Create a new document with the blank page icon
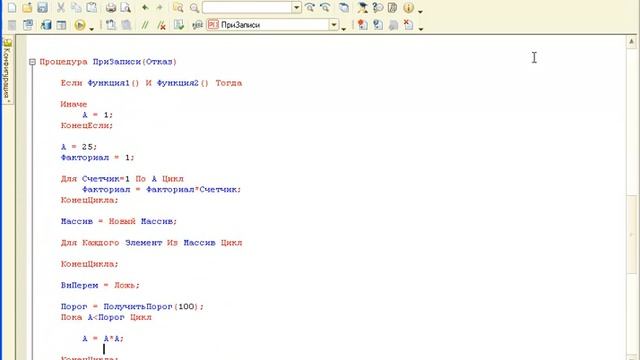 [12, 7]
